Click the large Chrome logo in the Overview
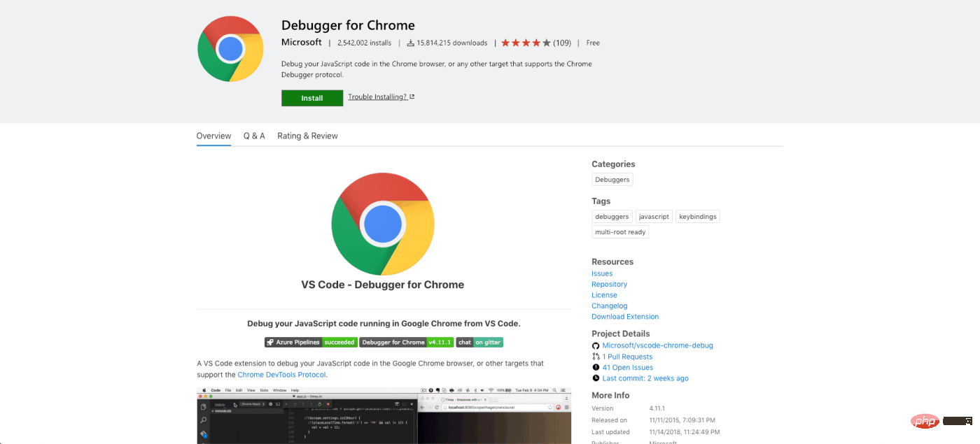The width and height of the screenshot is (980, 444). (x=382, y=224)
